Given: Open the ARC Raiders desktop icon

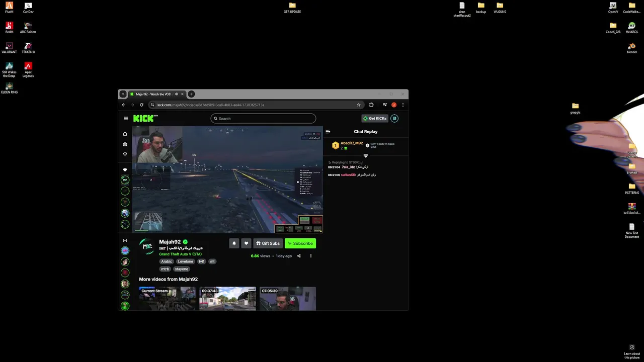Looking at the screenshot, I should coord(28,28).
